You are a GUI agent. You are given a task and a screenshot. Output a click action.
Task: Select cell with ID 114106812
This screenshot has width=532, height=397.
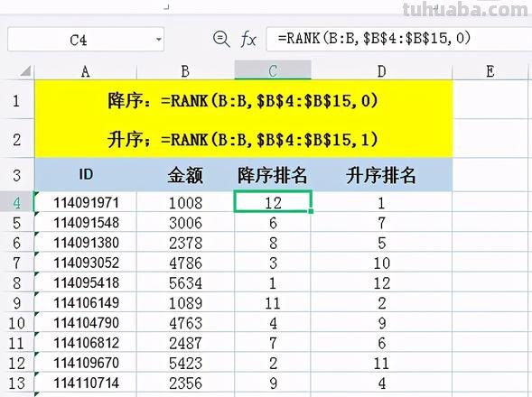click(86, 343)
